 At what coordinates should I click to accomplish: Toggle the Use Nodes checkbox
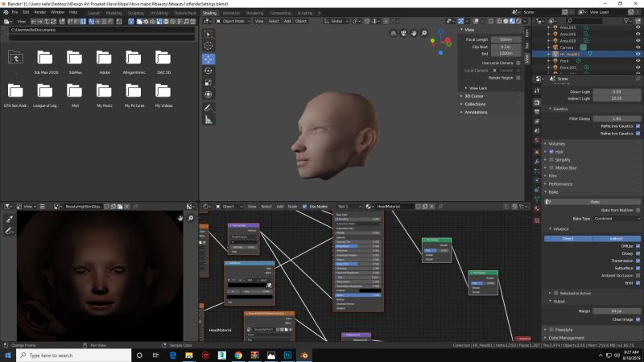305,207
